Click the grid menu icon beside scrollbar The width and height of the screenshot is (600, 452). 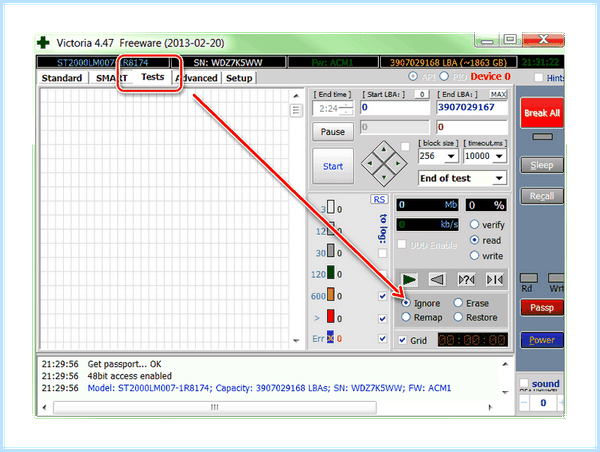pyautogui.click(x=296, y=111)
